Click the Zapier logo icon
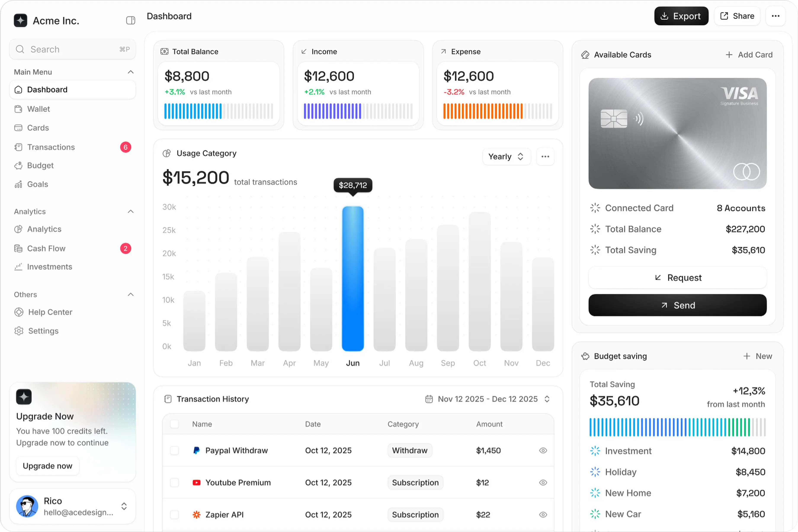Screen dimensions: 798x532 [196, 515]
